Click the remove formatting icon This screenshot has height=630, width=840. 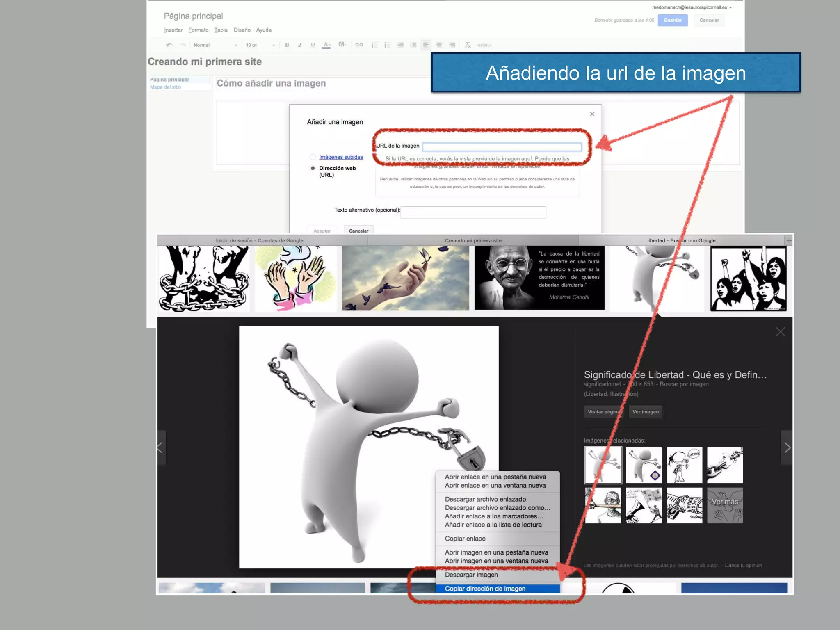468,45
